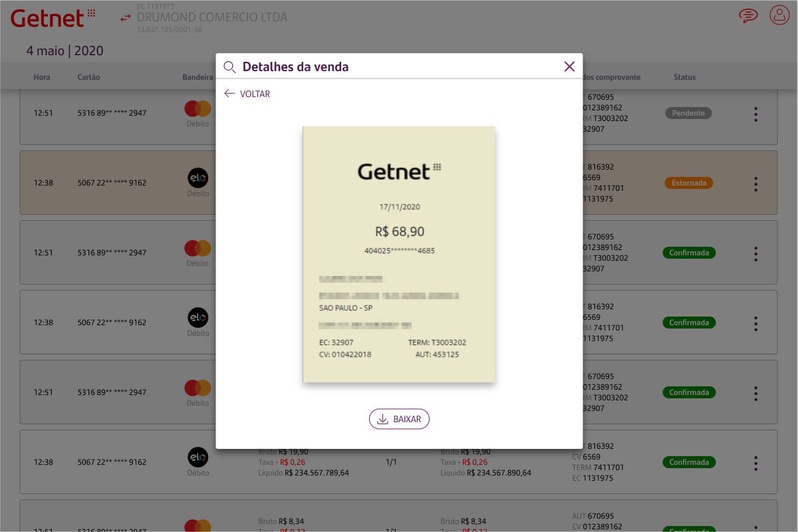Open options menu for Pendente transaction
Viewport: 798px width, 532px height.
point(755,114)
